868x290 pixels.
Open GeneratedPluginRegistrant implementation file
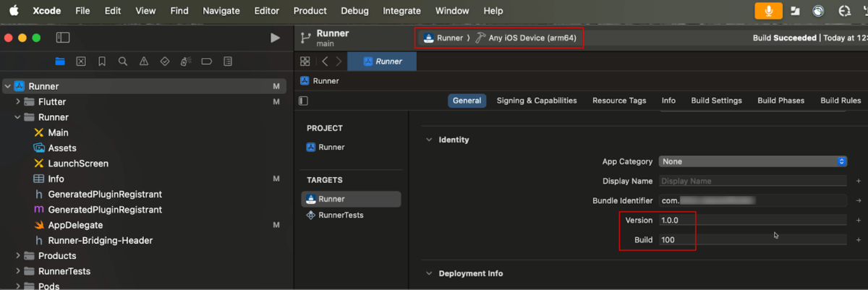(105, 210)
